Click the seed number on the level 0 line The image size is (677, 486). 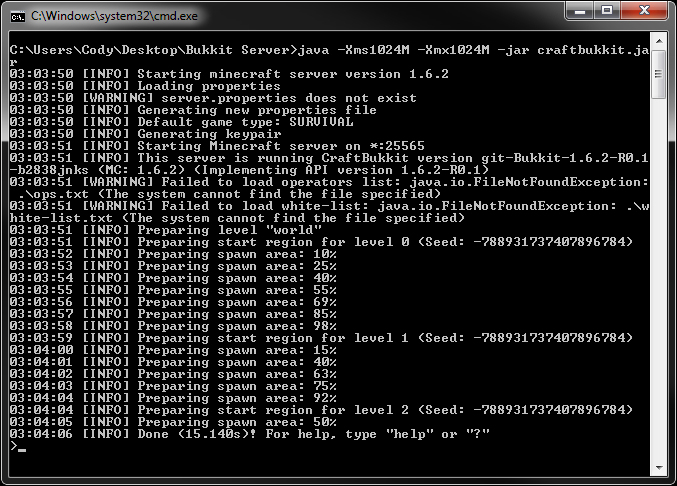point(552,242)
